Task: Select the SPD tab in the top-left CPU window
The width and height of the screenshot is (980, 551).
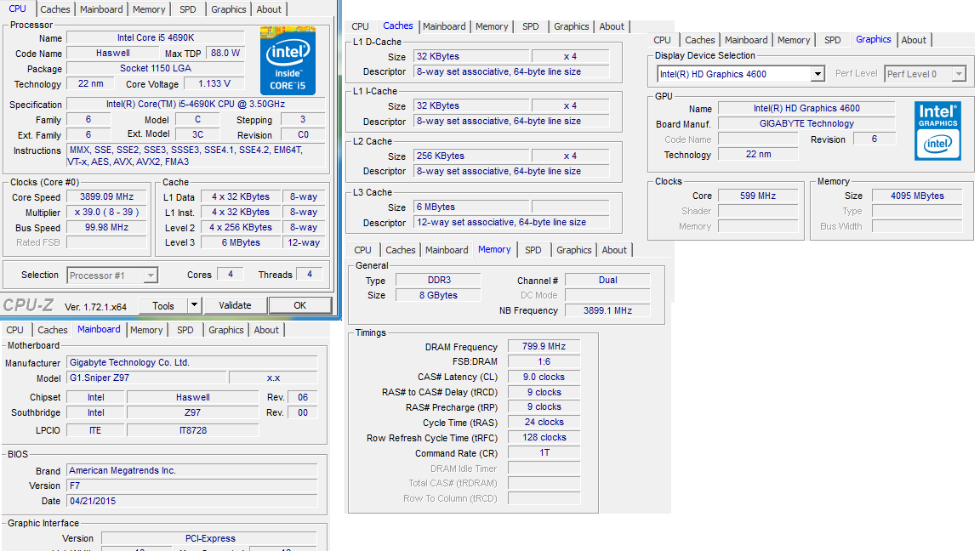Action: (187, 9)
